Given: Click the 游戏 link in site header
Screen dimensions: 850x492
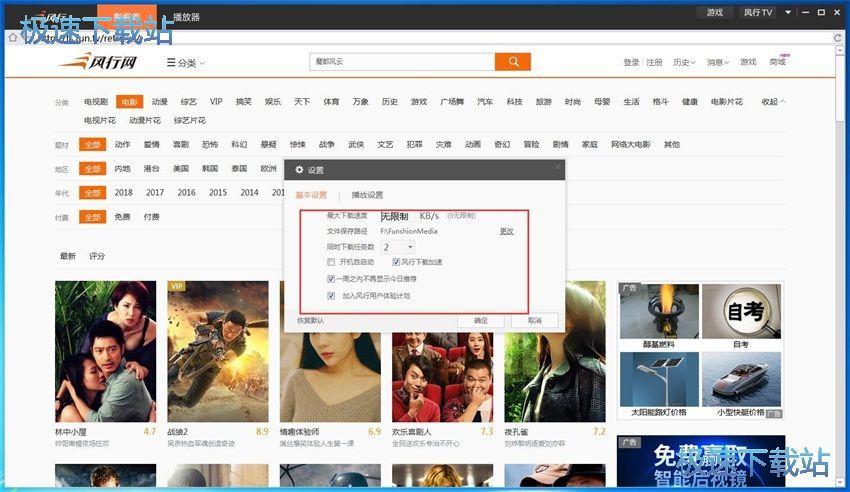Looking at the screenshot, I should click(748, 62).
